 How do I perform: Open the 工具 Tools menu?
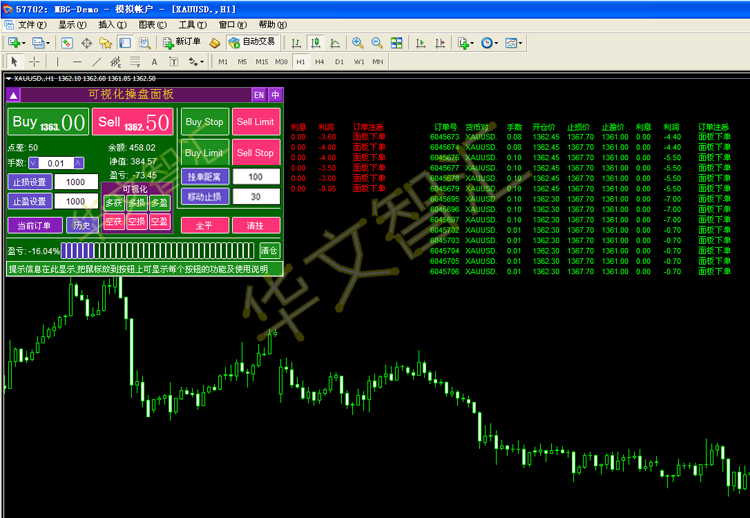(192, 24)
